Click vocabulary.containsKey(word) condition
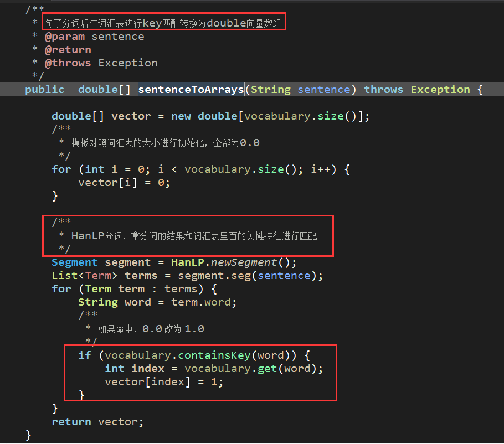Screen dimensions: 504x444 (197, 355)
